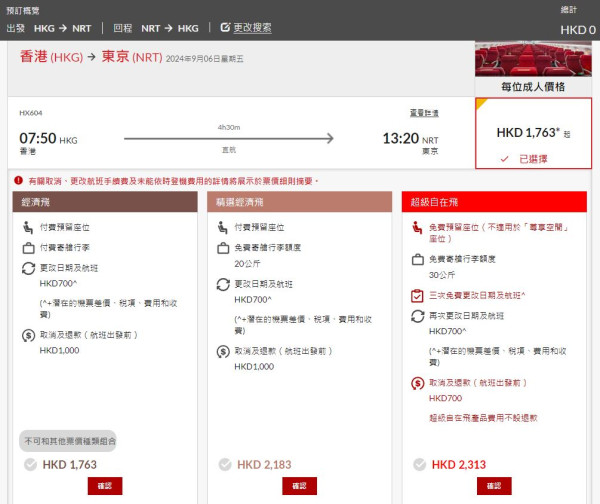
Task: Click refresh icon beside 再次更改日期及航班
Action: point(417,316)
